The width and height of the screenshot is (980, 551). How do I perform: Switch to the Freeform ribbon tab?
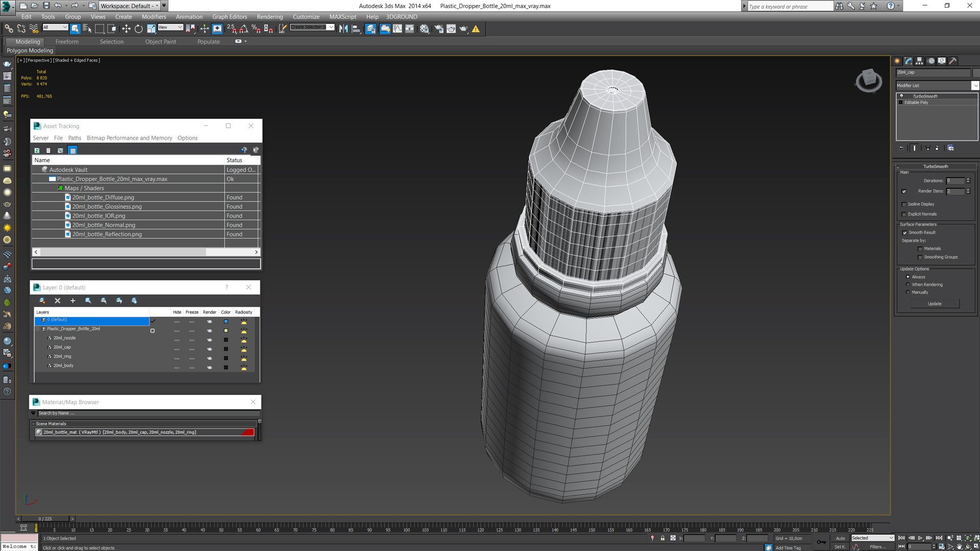coord(67,42)
